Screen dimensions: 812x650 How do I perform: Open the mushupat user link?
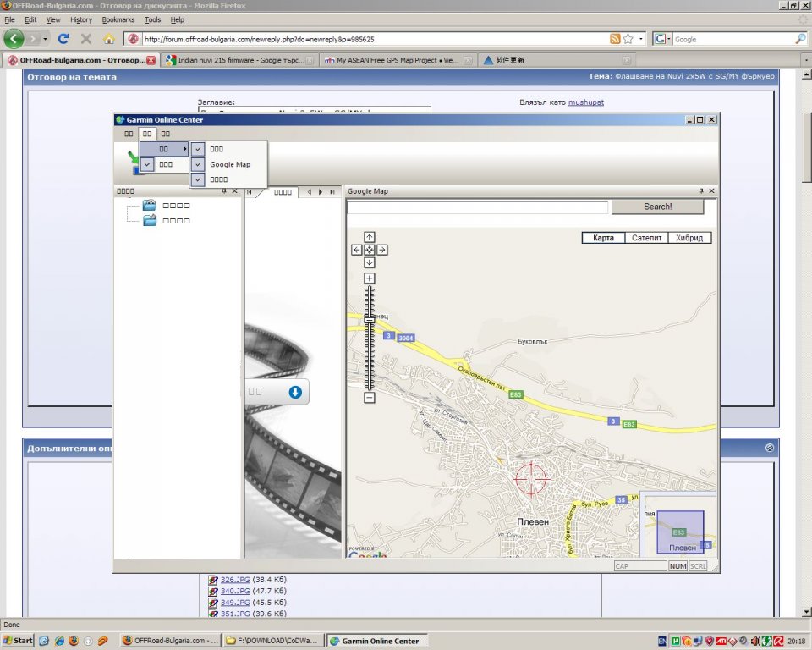pos(585,102)
